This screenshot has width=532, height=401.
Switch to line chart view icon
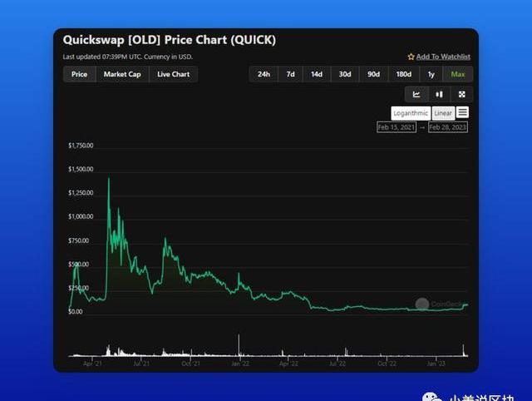[x=416, y=94]
